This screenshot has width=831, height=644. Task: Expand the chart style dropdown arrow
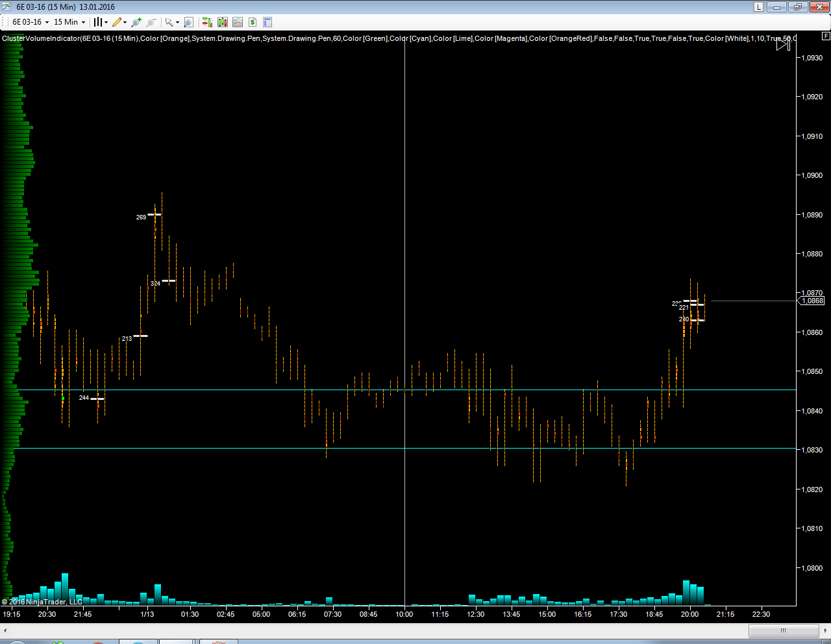tap(106, 22)
